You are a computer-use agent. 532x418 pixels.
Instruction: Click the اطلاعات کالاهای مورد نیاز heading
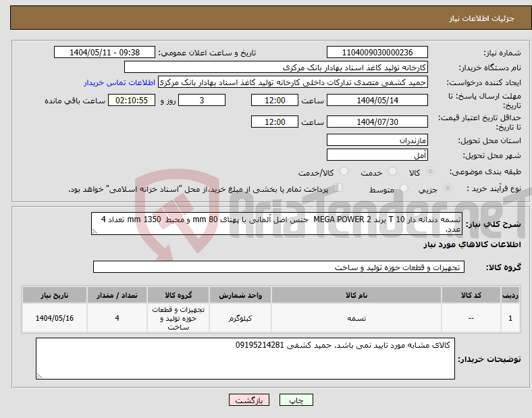[472, 244]
